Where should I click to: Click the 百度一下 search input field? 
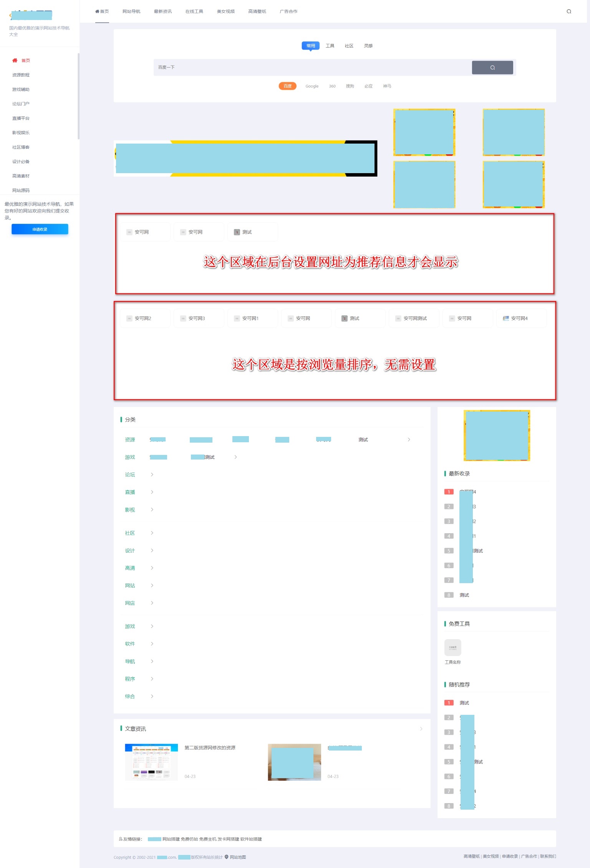pyautogui.click(x=313, y=68)
